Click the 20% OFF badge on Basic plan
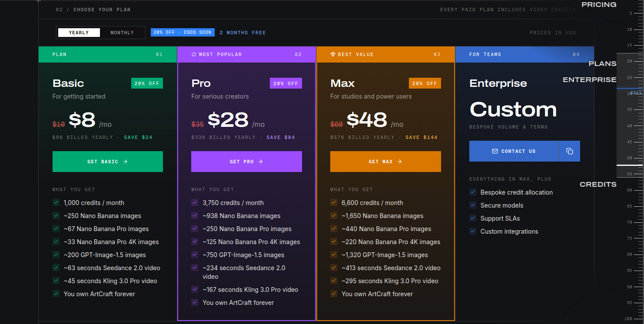Screen dimensions: 644x324 click(147, 83)
